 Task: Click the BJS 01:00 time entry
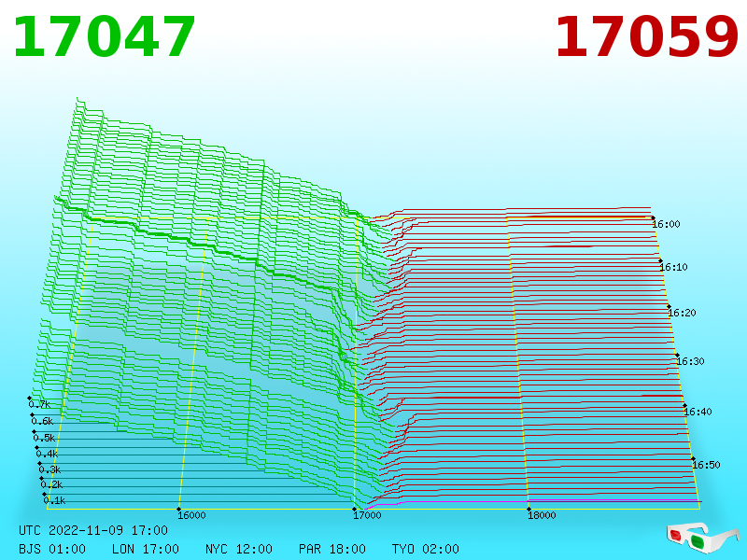52,549
